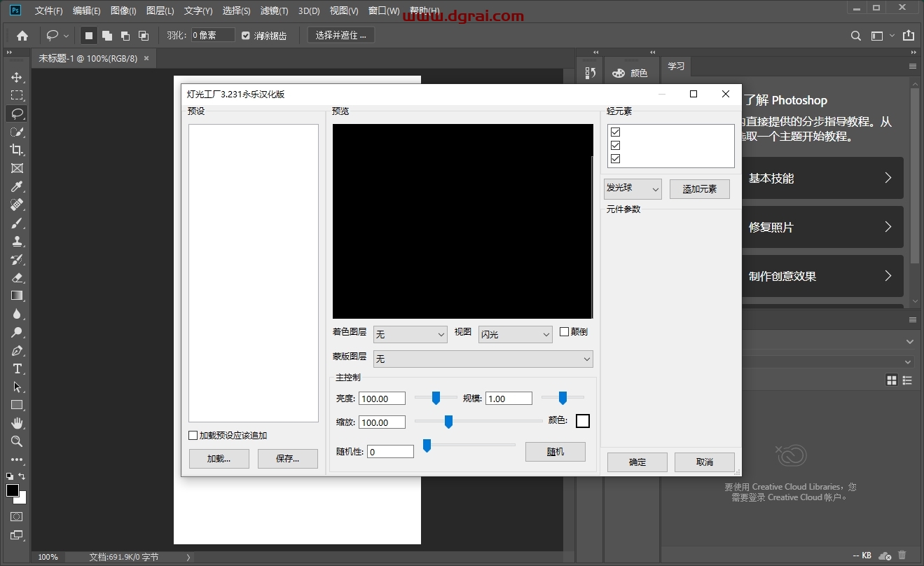Viewport: 924px width, 566px height.
Task: Open the 文件(F) menu
Action: (x=48, y=11)
